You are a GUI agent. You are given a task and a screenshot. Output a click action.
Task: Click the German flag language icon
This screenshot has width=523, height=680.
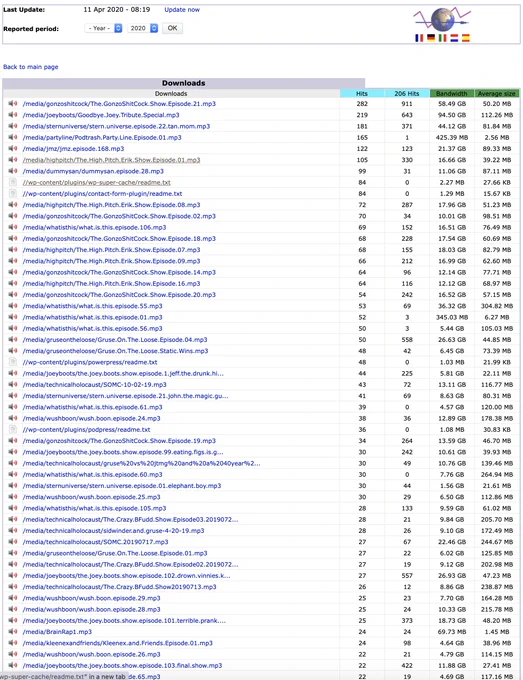431,38
